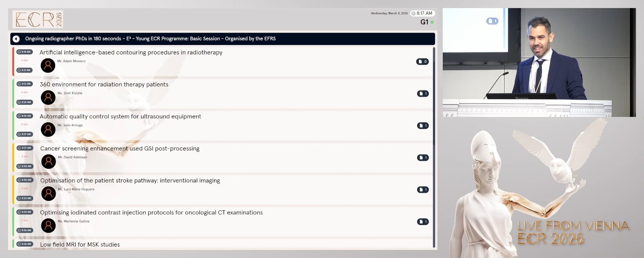The image size is (644, 258).
Task: Click the slide count badge on video
Action: [492, 21]
